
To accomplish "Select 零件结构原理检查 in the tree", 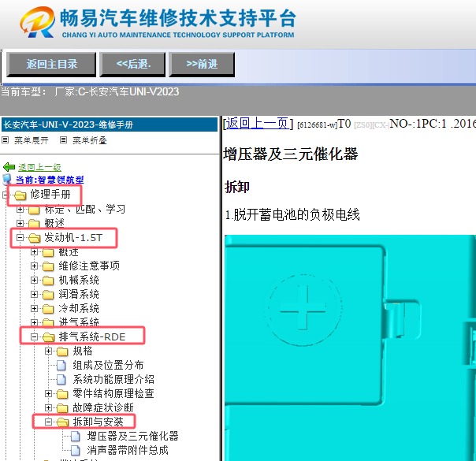I will 113,393.
